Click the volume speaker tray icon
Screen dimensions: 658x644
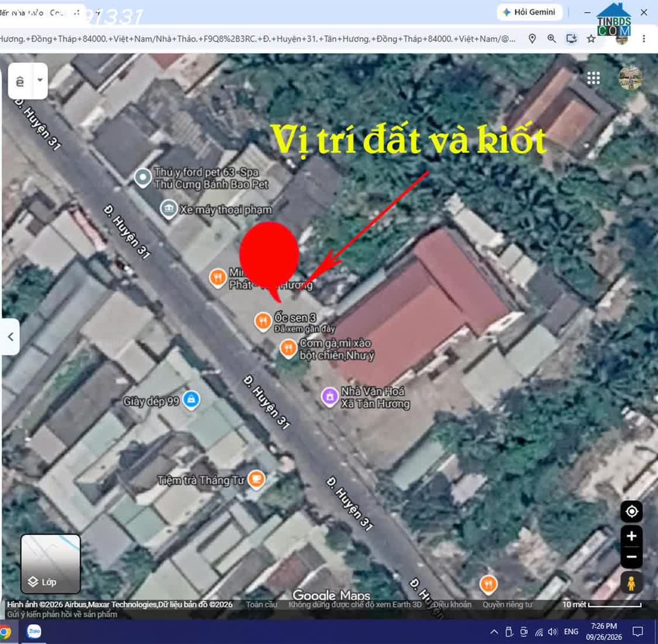coord(553,631)
